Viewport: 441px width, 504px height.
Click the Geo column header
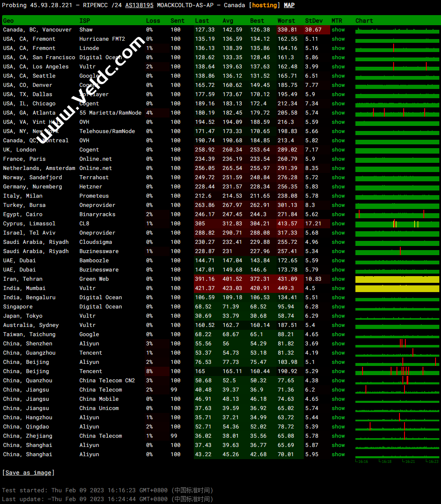(x=8, y=21)
